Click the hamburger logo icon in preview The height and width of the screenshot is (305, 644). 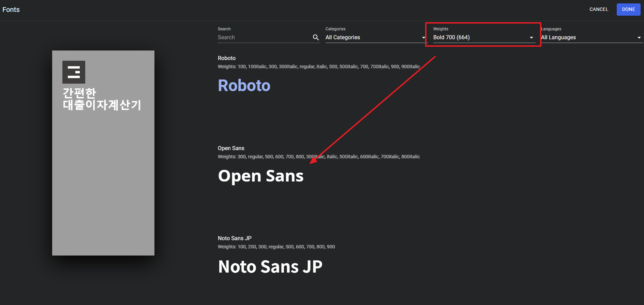[74, 72]
